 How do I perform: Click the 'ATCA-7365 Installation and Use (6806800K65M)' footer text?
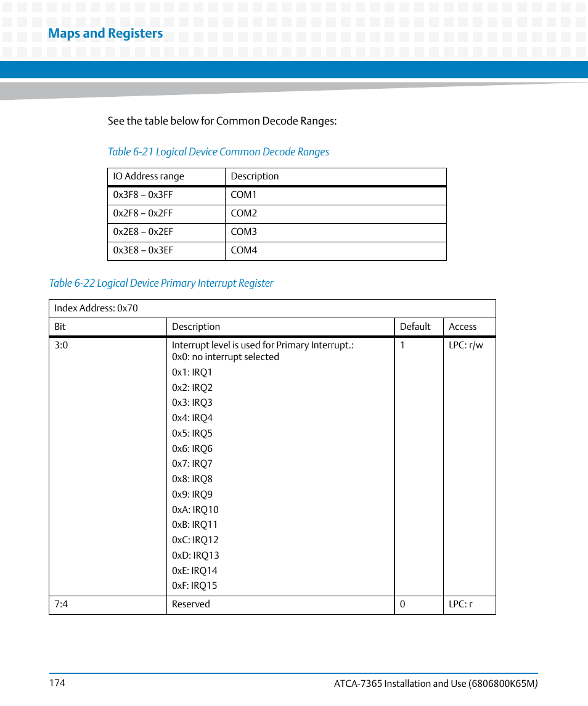point(436,683)
